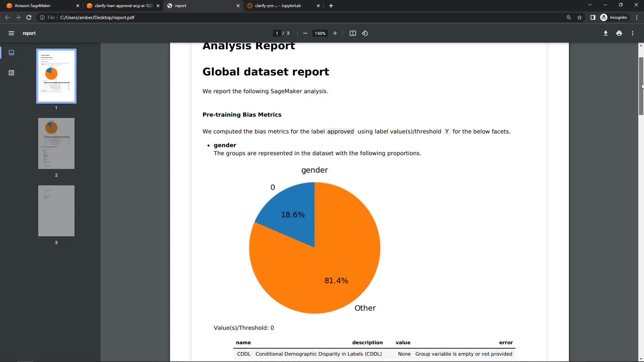Click the fit to page icon
This screenshot has width=644, height=362.
point(353,33)
